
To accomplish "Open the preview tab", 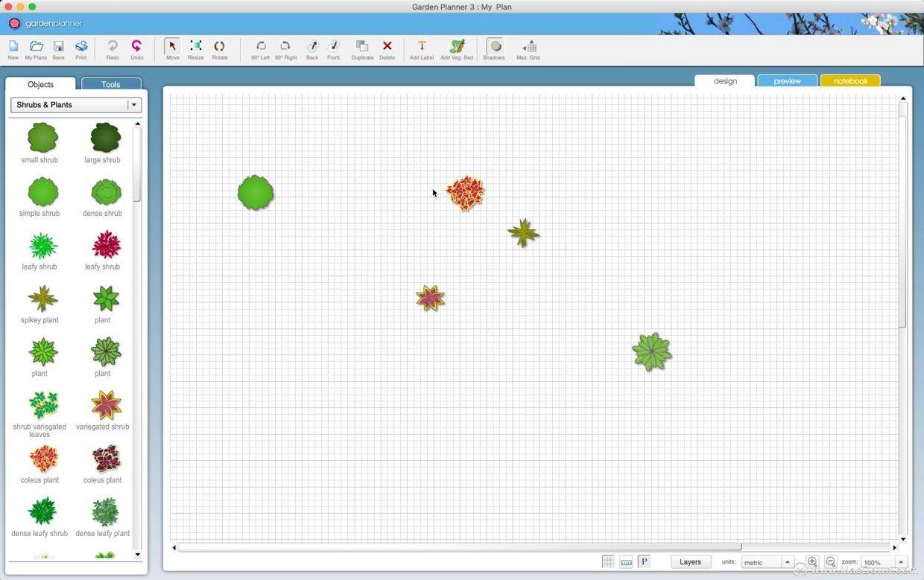I will click(x=787, y=81).
